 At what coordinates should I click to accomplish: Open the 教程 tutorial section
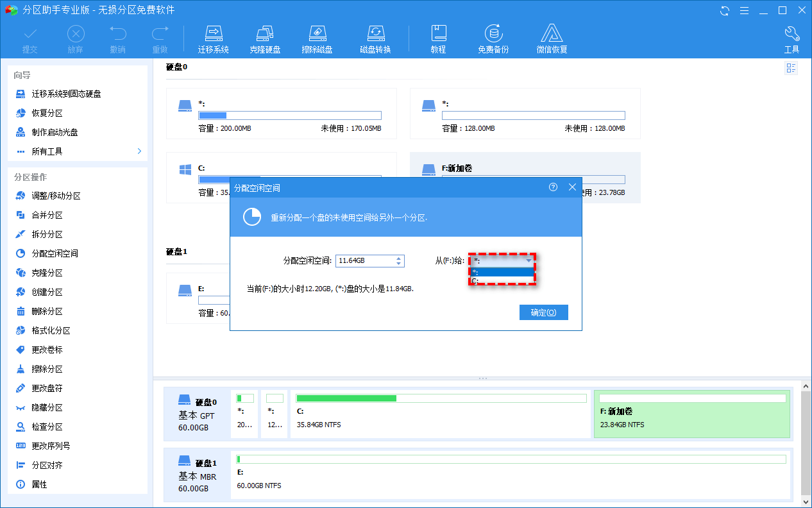tap(439, 37)
